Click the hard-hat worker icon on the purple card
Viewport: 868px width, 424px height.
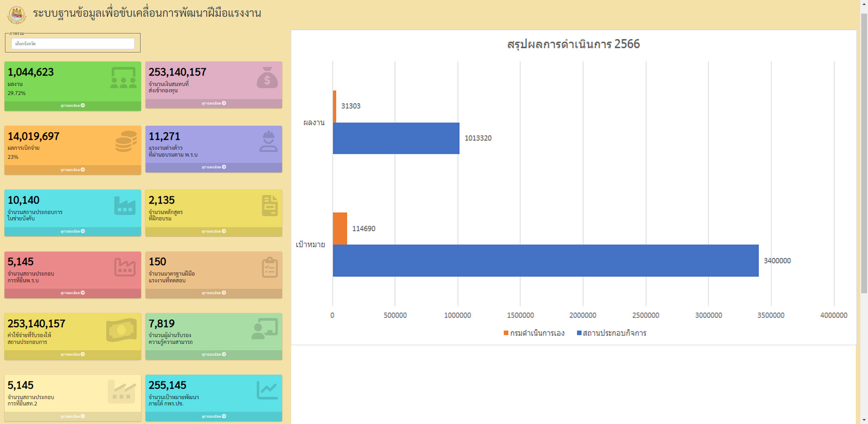click(268, 141)
